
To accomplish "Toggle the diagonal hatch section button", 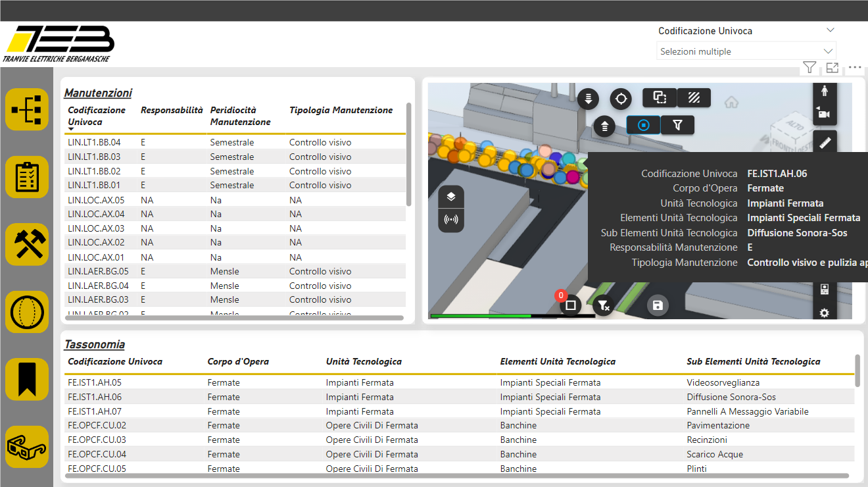I will (x=694, y=98).
